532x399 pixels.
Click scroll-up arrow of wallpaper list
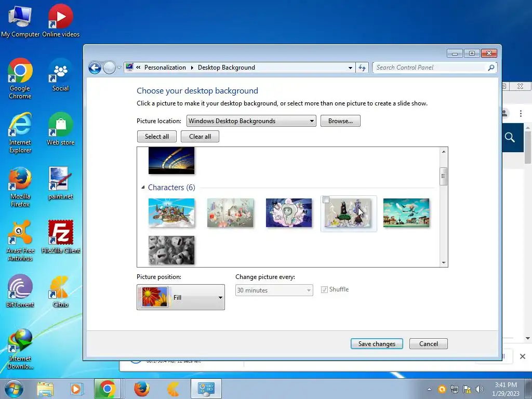(x=444, y=151)
